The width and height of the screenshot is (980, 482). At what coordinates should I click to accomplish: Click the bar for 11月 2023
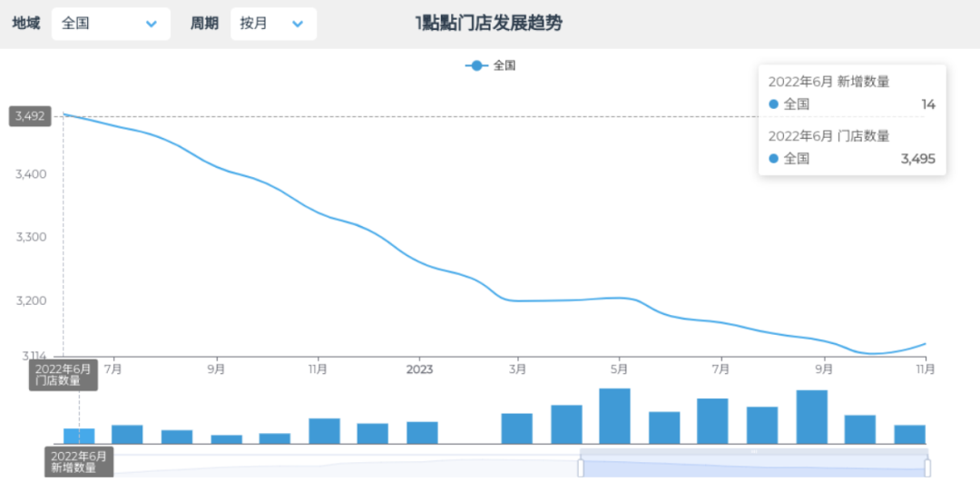[x=910, y=435]
